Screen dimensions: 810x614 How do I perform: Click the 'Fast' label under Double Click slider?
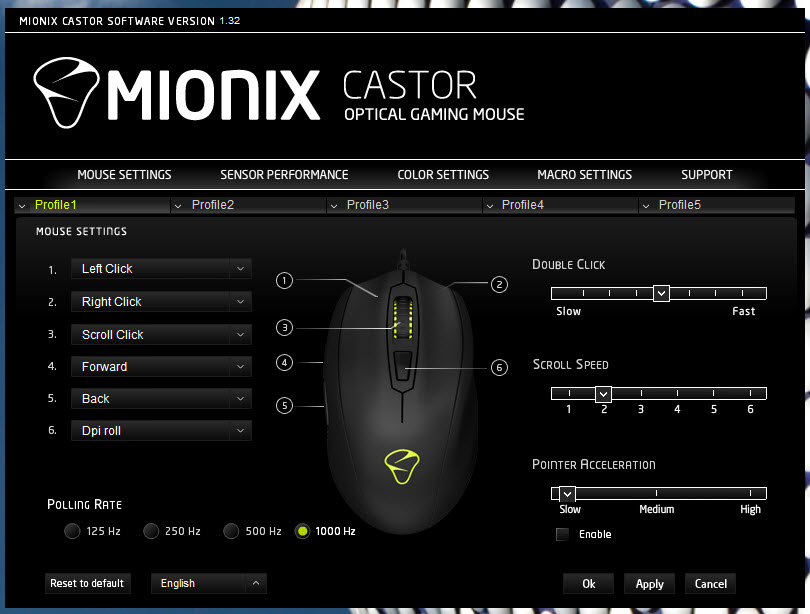click(743, 311)
